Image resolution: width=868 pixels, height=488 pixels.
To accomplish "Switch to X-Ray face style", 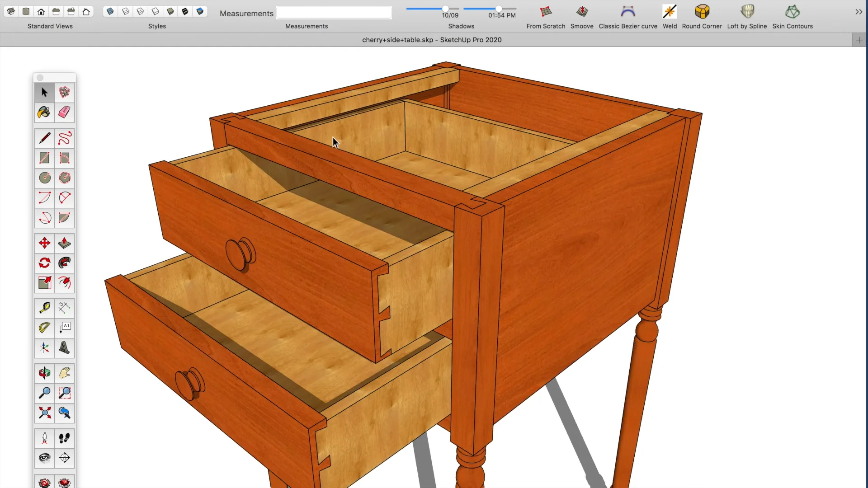I will click(x=110, y=11).
